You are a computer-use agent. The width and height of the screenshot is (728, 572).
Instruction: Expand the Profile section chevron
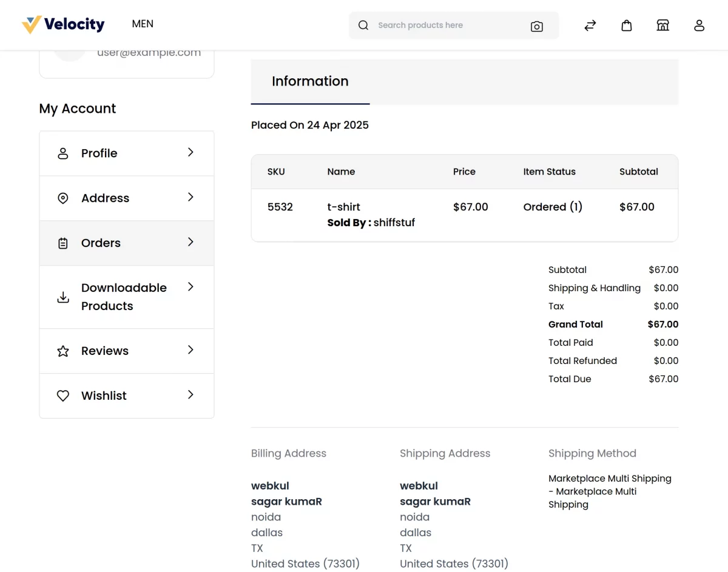pyautogui.click(x=190, y=153)
